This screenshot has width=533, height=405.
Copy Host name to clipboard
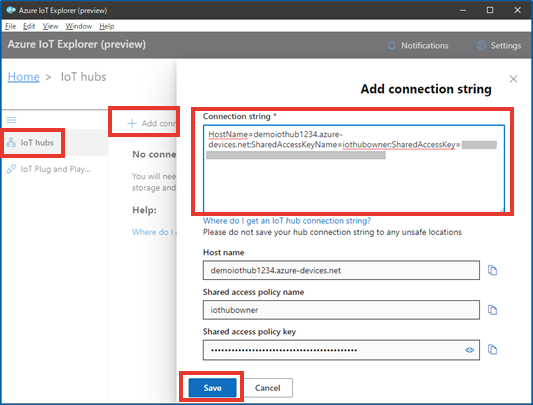click(x=492, y=270)
